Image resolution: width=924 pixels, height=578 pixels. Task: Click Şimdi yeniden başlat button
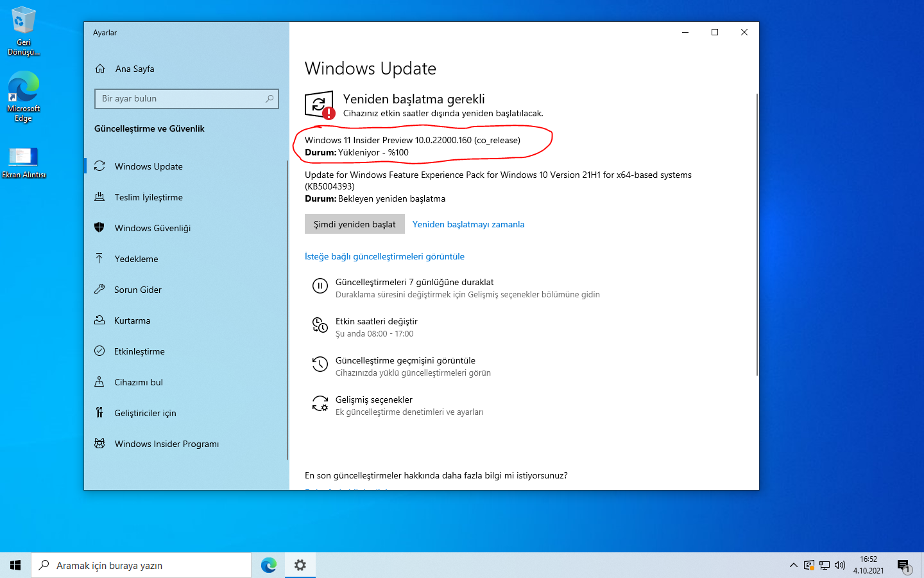355,224
